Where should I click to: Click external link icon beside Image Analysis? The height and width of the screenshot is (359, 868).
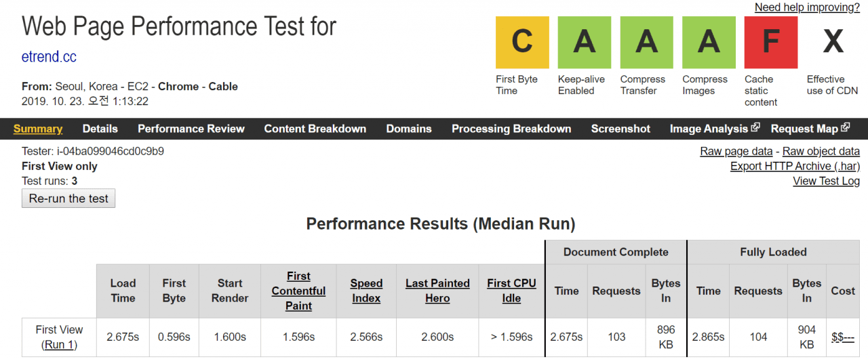pos(755,127)
